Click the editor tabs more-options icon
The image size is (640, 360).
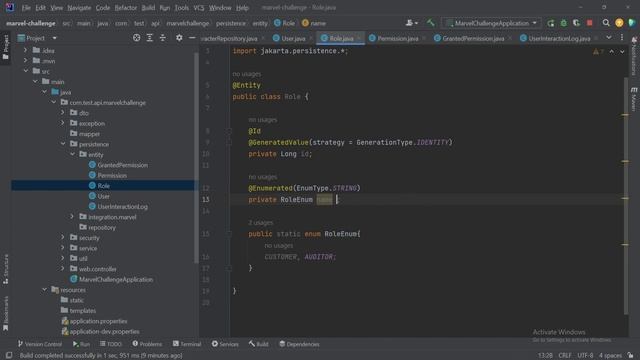(622, 38)
